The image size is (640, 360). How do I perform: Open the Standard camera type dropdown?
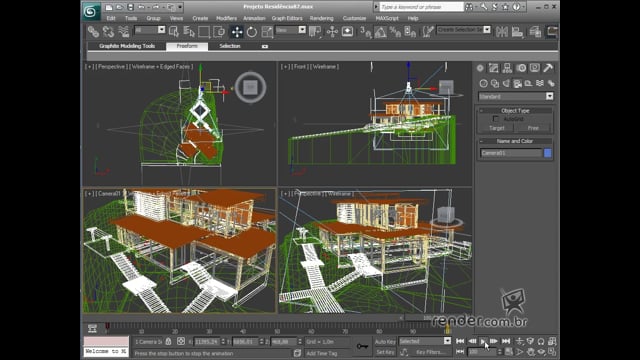[550, 96]
